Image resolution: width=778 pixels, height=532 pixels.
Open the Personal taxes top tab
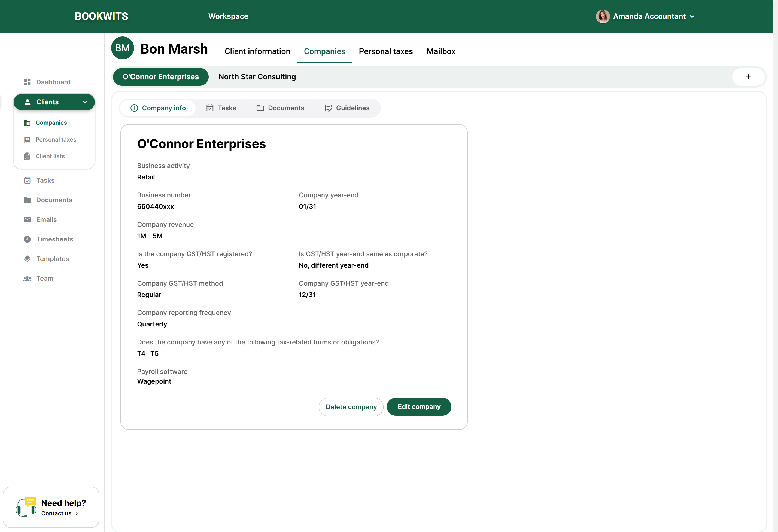tap(386, 51)
